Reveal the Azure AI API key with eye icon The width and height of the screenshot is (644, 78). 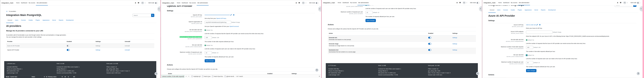tap(540, 25)
